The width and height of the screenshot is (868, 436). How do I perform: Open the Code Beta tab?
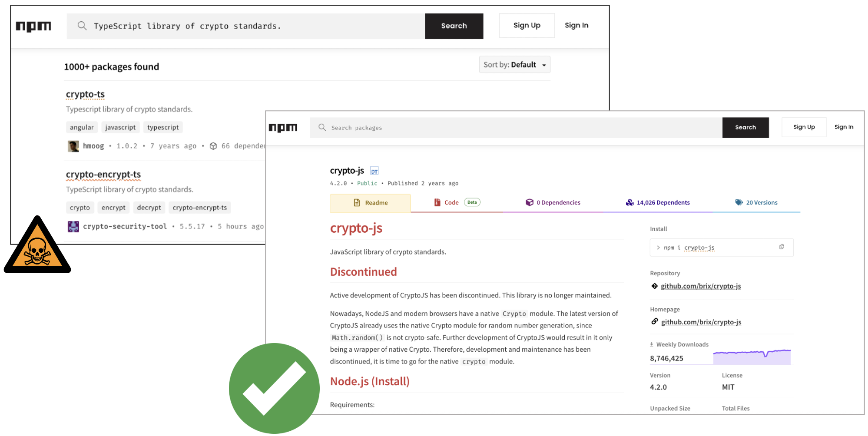(457, 202)
